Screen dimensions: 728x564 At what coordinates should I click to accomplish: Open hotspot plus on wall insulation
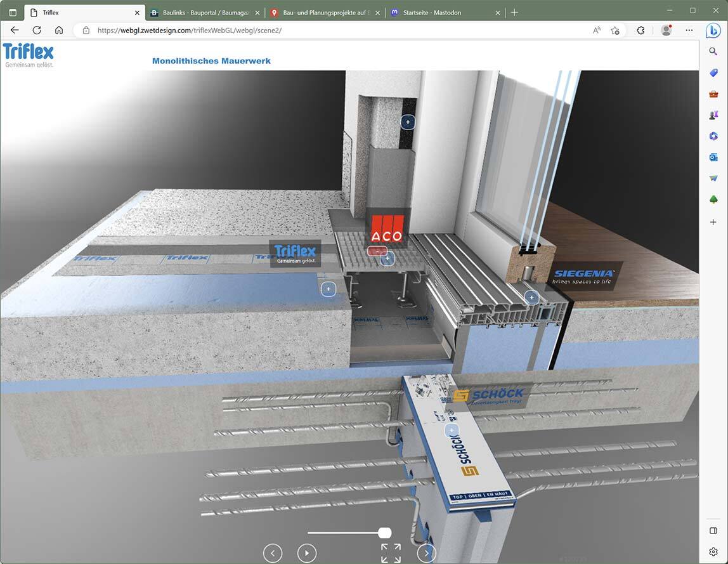pyautogui.click(x=408, y=122)
